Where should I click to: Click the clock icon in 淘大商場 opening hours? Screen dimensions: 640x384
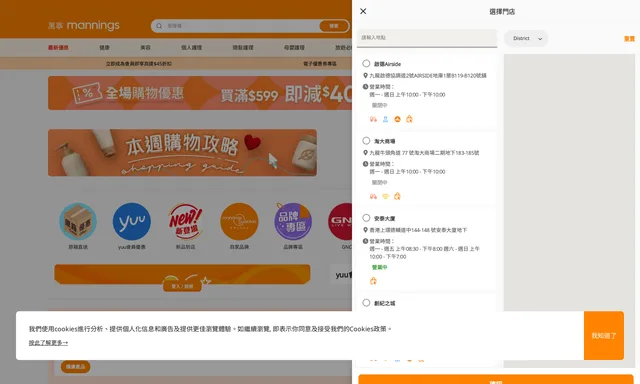coord(365,164)
